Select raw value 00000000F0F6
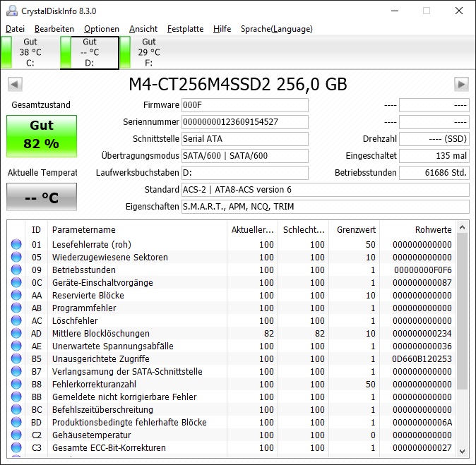This screenshot has width=476, height=465. point(422,270)
